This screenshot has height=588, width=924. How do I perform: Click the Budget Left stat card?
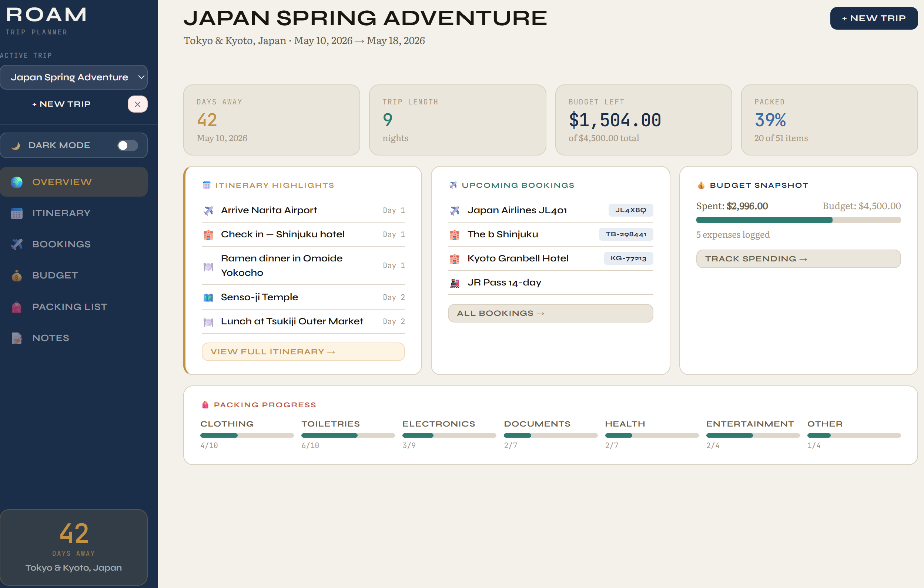coord(643,120)
